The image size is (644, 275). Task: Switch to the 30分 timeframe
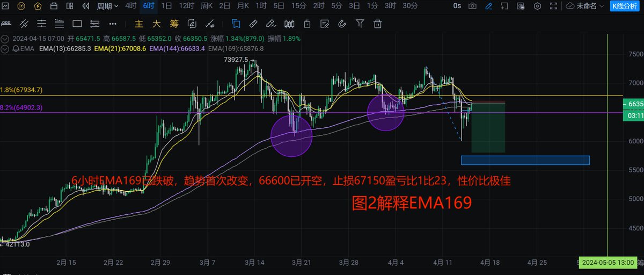pyautogui.click(x=410, y=6)
